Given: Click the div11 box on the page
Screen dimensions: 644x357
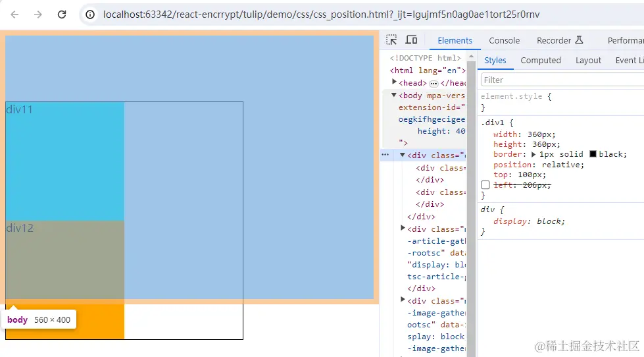Looking at the screenshot, I should tap(65, 161).
